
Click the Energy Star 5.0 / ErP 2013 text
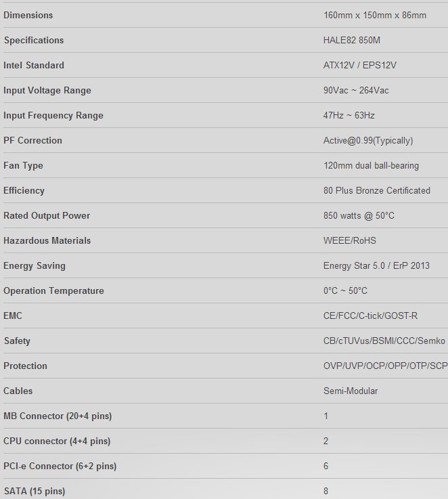[376, 265]
